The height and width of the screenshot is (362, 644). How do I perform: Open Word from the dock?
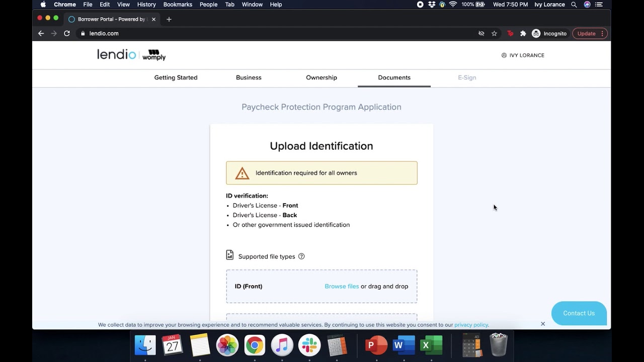click(x=403, y=345)
